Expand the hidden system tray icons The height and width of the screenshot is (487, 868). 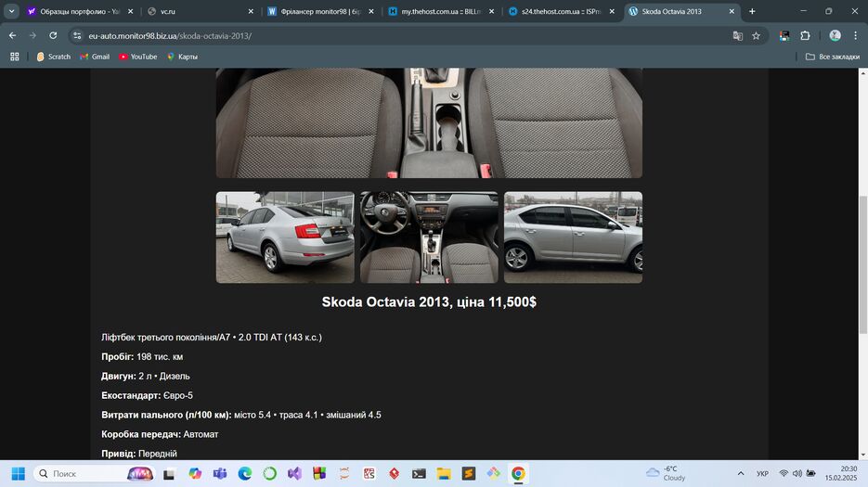740,474
